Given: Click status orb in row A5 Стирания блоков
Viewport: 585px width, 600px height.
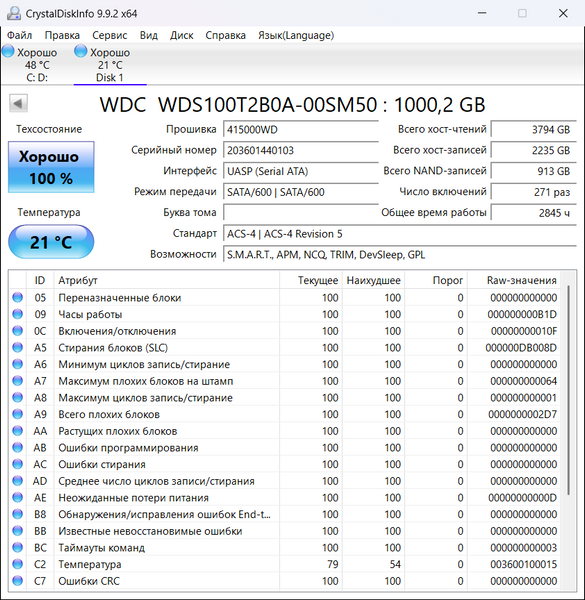Looking at the screenshot, I should coord(18,347).
